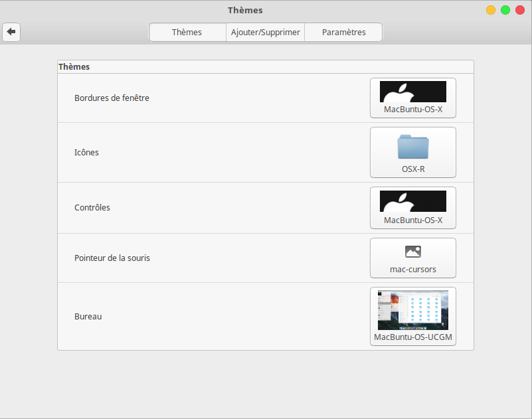Viewport: 532px width, 419px height.
Task: Close the Thèmes window with red button
Action: [520, 10]
